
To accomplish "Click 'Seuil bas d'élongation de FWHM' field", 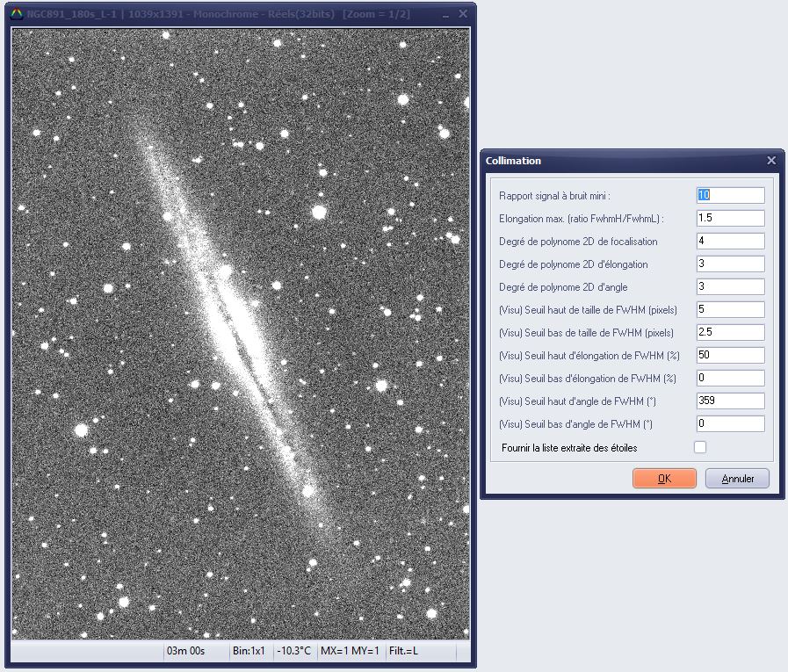I will (729, 379).
